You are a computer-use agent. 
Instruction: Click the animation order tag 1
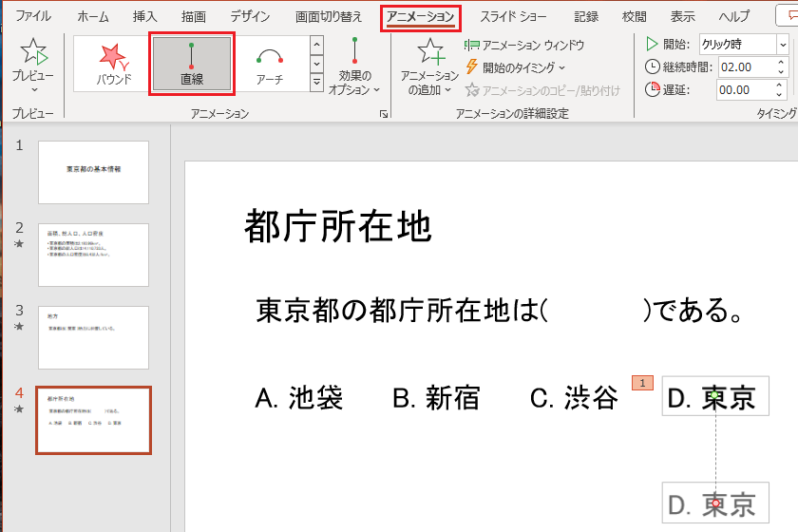(x=643, y=383)
